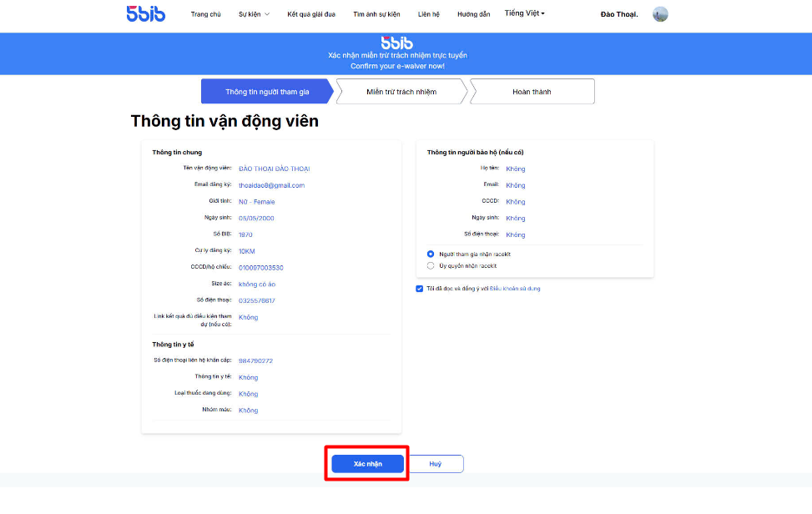The width and height of the screenshot is (812, 514).
Task: Click the Xác nhận button
Action: click(368, 464)
